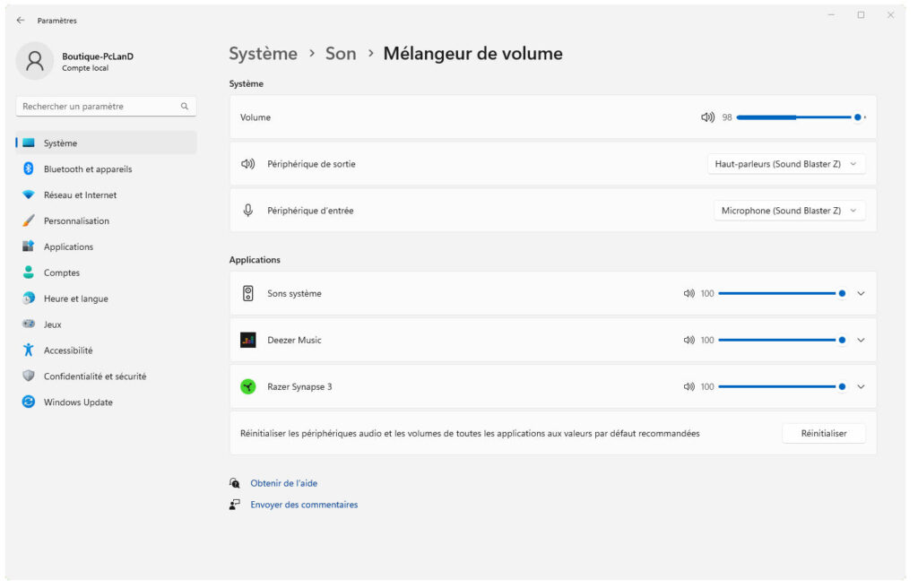Open the Périphérique de sortie dropdown

click(786, 164)
